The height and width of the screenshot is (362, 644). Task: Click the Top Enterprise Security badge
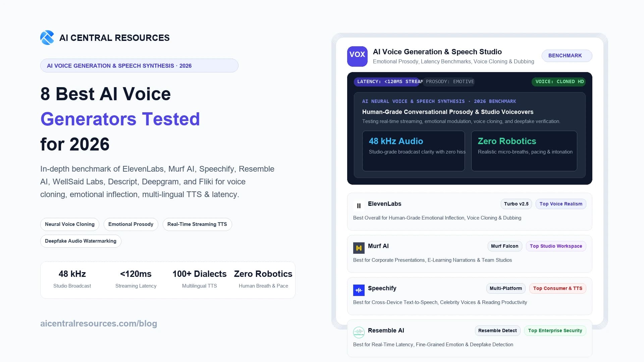[x=555, y=330]
